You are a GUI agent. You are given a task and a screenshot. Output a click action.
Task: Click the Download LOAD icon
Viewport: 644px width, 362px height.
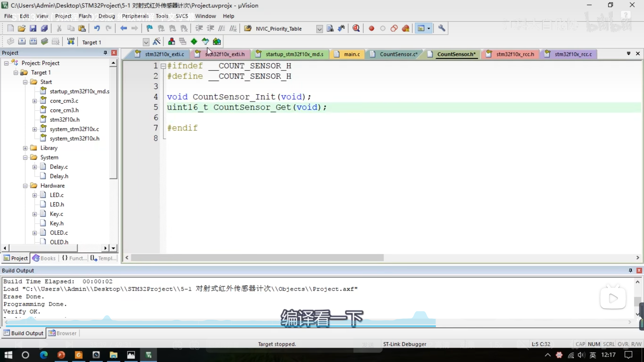point(71,41)
